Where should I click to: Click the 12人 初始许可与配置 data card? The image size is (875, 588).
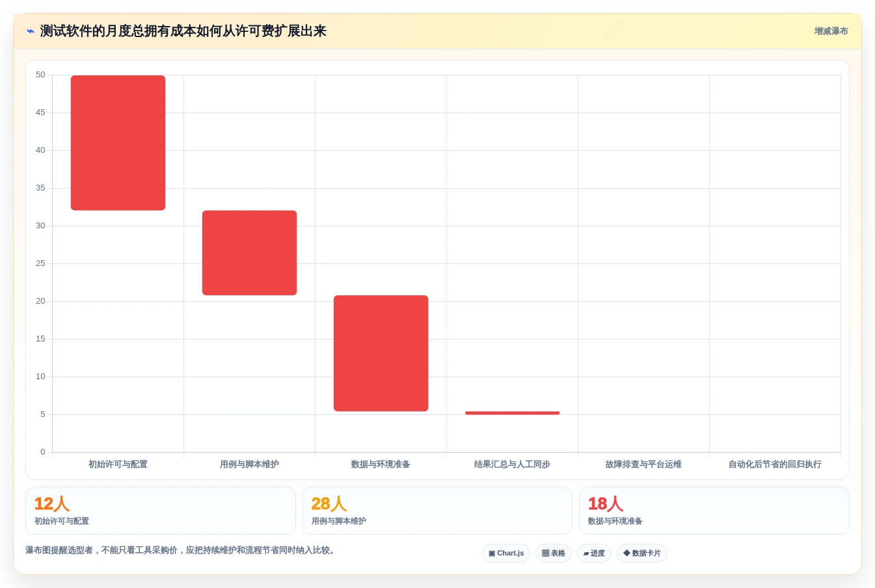pyautogui.click(x=161, y=511)
